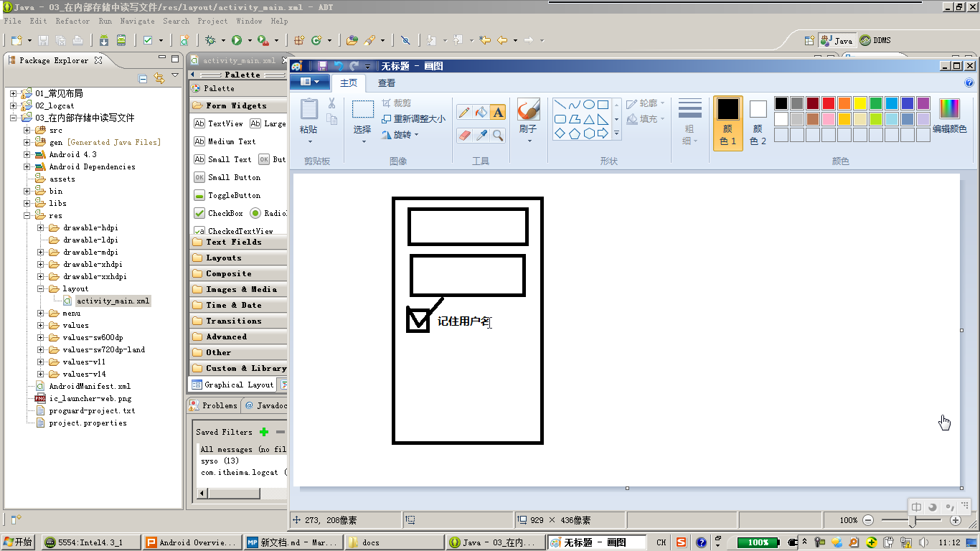Click the Cut scissors icon in Paint
This screenshot has height=551, width=980.
coord(331,103)
